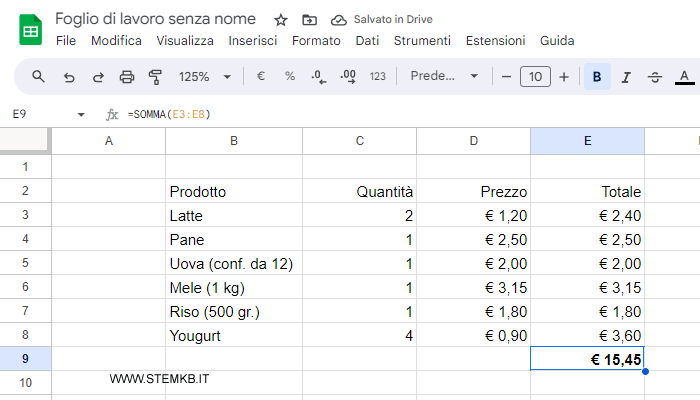Toggle strikethrough formatting
The image size is (700, 400).
click(x=655, y=77)
